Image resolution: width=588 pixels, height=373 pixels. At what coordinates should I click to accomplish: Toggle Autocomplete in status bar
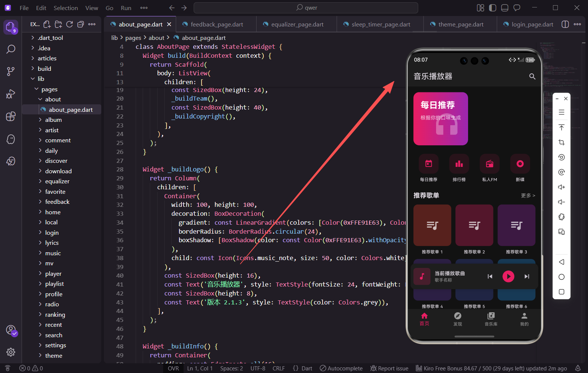point(341,369)
